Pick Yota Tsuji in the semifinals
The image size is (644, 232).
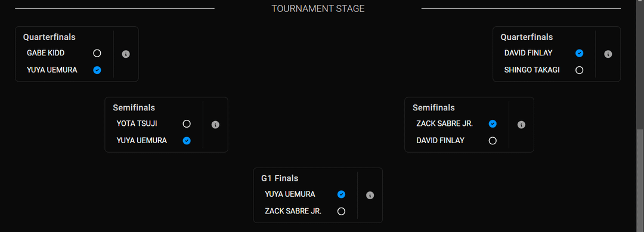pos(187,123)
